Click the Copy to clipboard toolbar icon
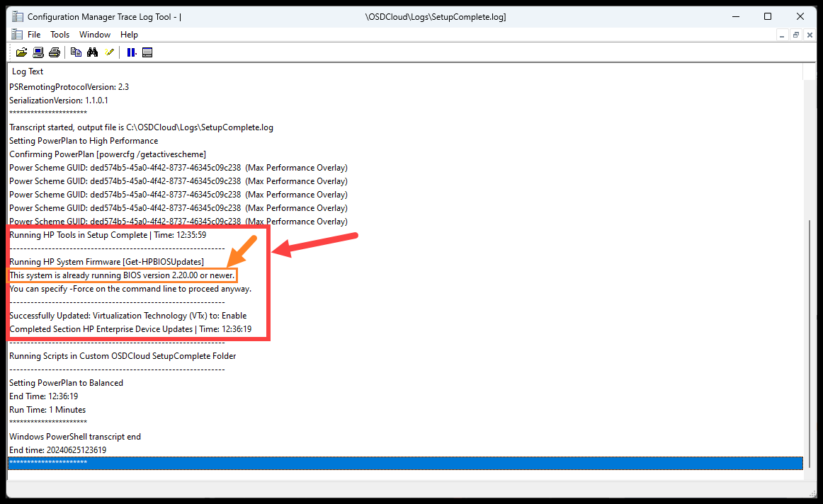 point(76,52)
